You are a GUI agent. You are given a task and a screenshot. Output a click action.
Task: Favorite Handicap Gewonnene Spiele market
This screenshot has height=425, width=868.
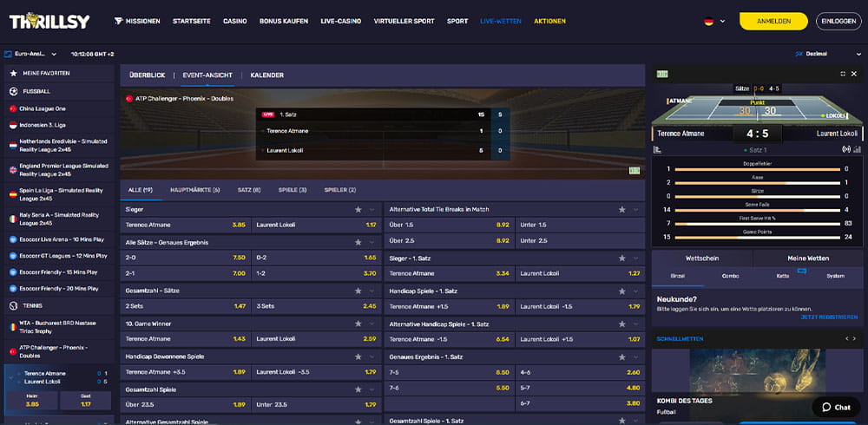pos(358,357)
